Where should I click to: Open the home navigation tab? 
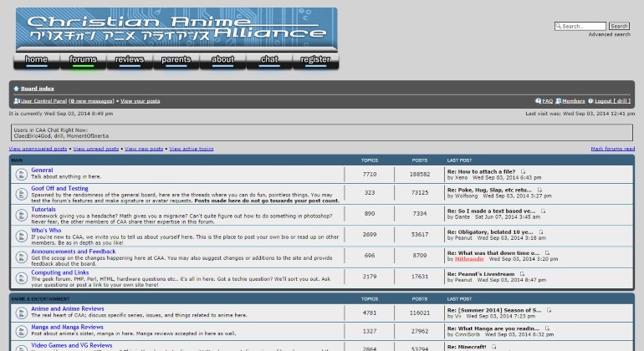coord(36,60)
